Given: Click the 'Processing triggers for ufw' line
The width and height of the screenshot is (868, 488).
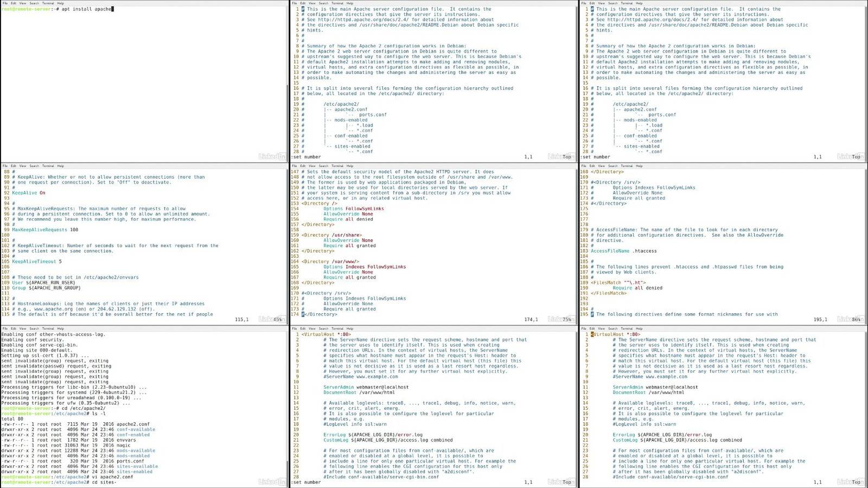Looking at the screenshot, I should (66, 403).
